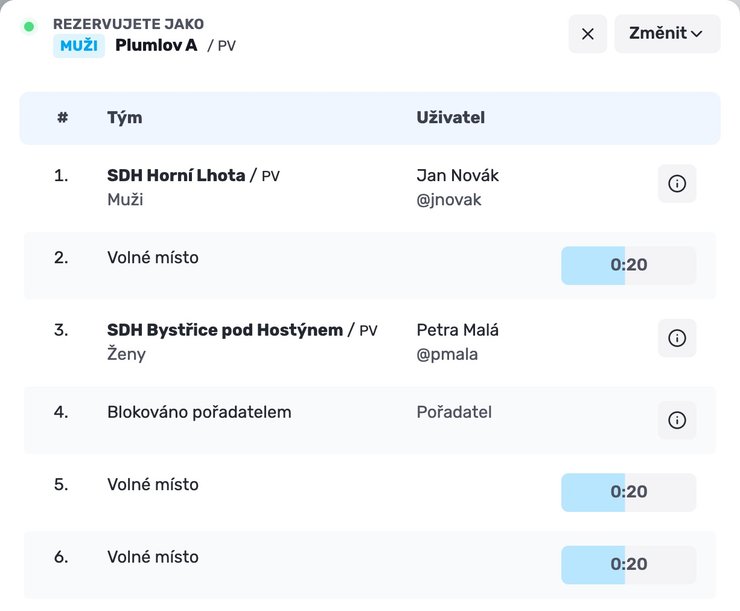Click user handle @jnovak

[448, 200]
